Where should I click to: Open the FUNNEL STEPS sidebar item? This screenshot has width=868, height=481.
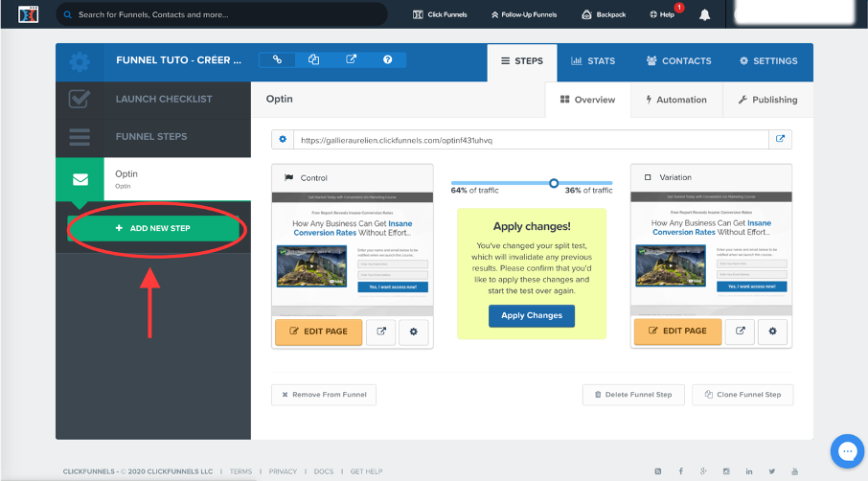click(x=153, y=137)
